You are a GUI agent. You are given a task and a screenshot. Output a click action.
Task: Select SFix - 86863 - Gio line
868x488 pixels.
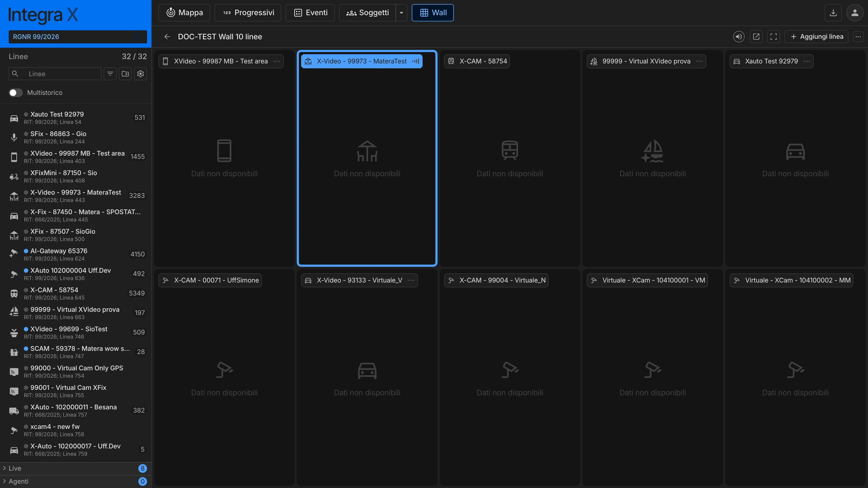(x=76, y=137)
